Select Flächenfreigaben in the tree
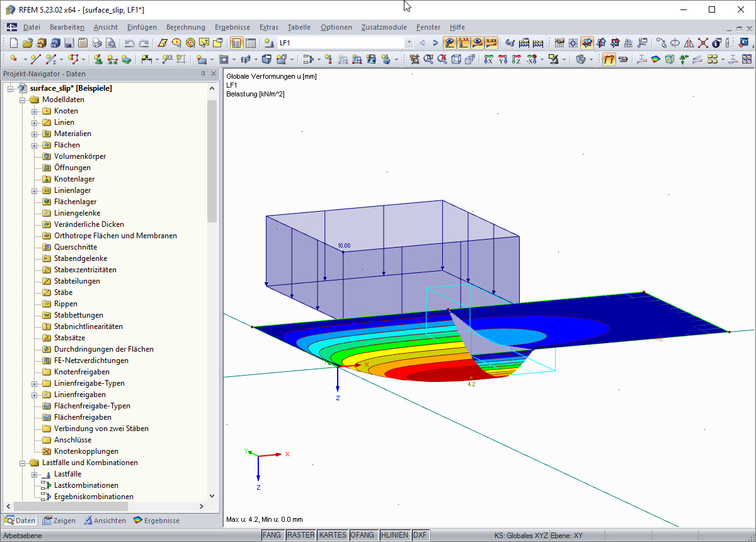 point(83,417)
